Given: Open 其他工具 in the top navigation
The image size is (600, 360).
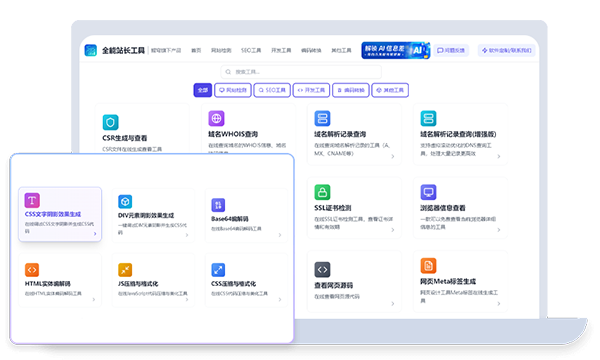Looking at the screenshot, I should [x=341, y=50].
